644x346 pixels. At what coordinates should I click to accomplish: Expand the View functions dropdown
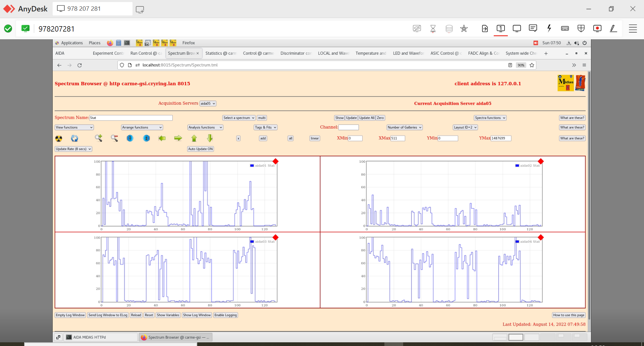click(74, 128)
